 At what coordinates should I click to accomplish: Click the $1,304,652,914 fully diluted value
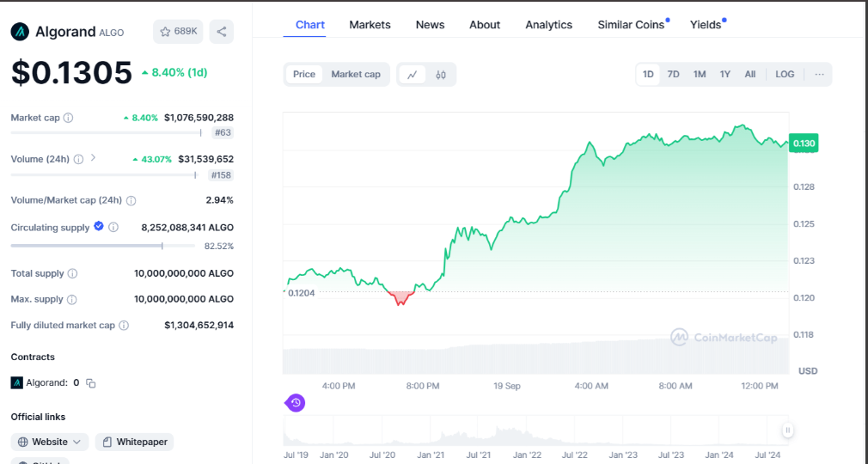tap(199, 325)
